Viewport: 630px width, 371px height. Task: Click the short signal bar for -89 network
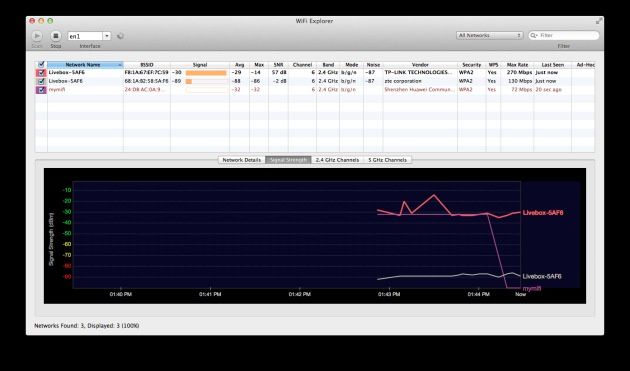pos(189,81)
